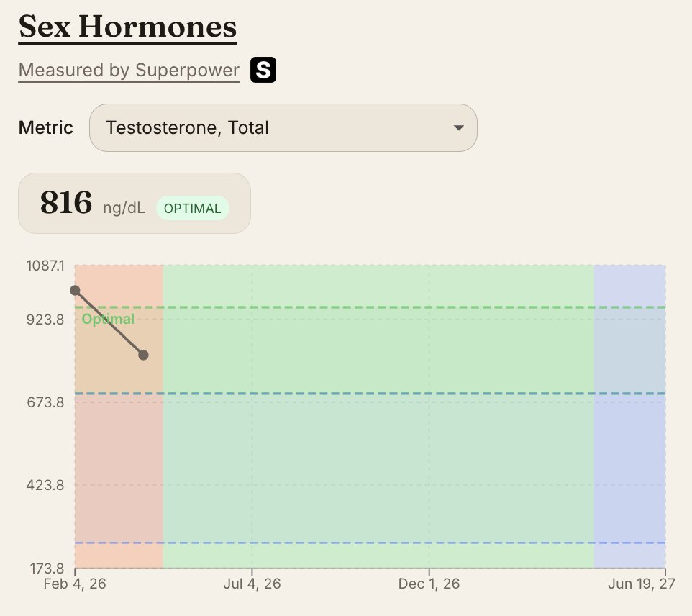Select the second, lower data point on the chart line
Image resolution: width=692 pixels, height=616 pixels.
point(143,355)
